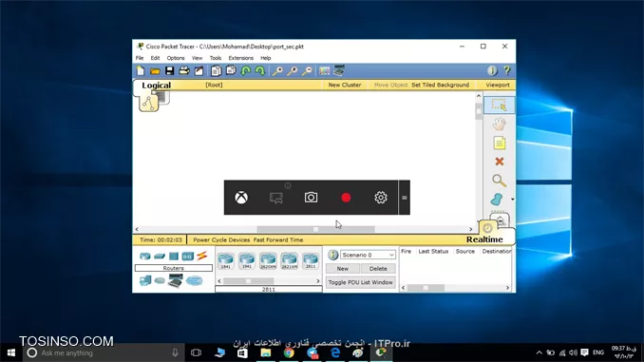Open the File menu
This screenshot has height=362, width=644.
pyautogui.click(x=140, y=58)
